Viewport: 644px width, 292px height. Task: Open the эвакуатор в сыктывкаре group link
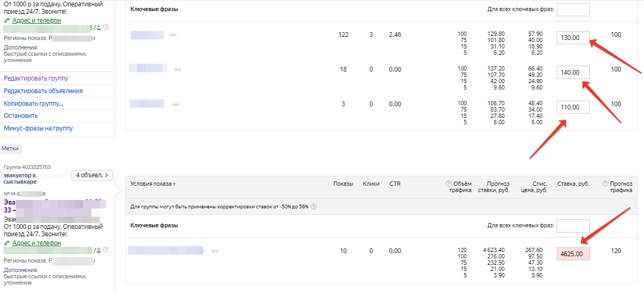pyautogui.click(x=19, y=178)
